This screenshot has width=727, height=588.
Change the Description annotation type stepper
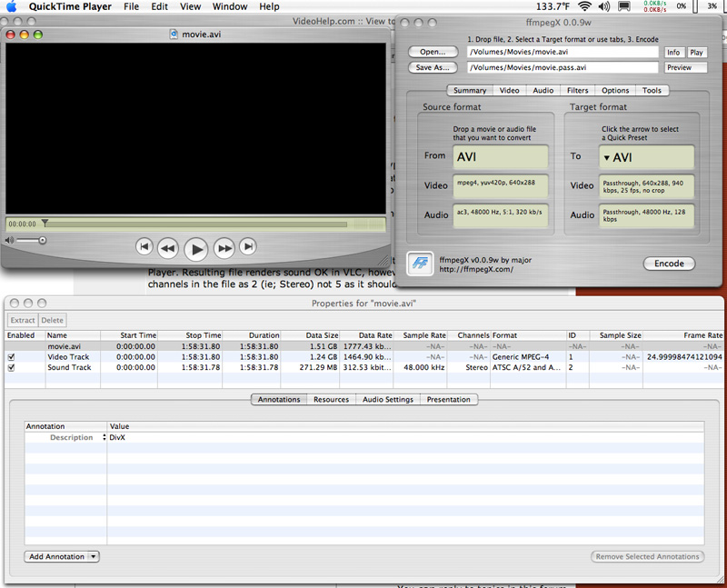coord(104,437)
